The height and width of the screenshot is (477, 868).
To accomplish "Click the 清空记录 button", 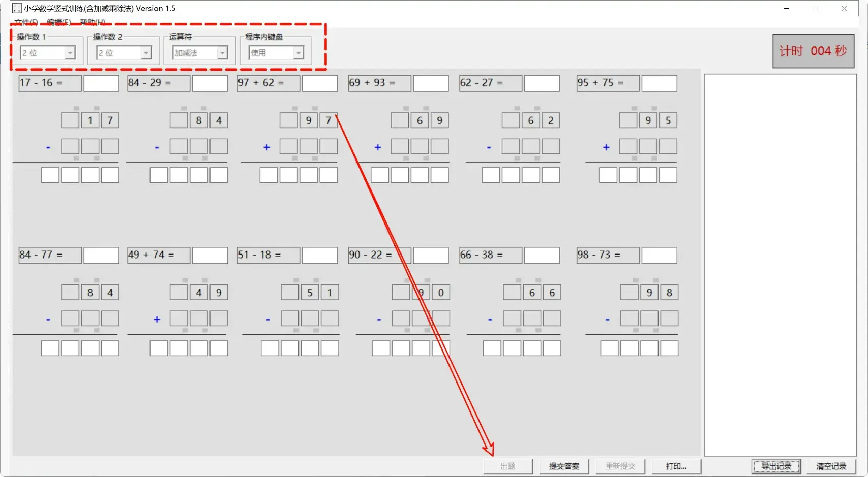I will [x=831, y=466].
